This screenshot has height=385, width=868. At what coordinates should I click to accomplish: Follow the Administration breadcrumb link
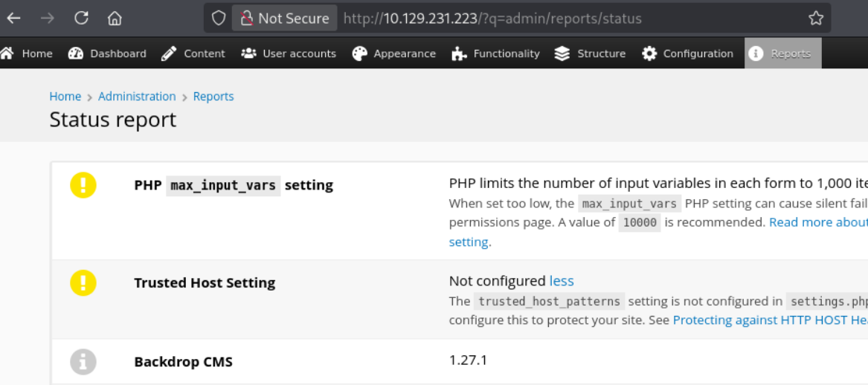(x=137, y=97)
